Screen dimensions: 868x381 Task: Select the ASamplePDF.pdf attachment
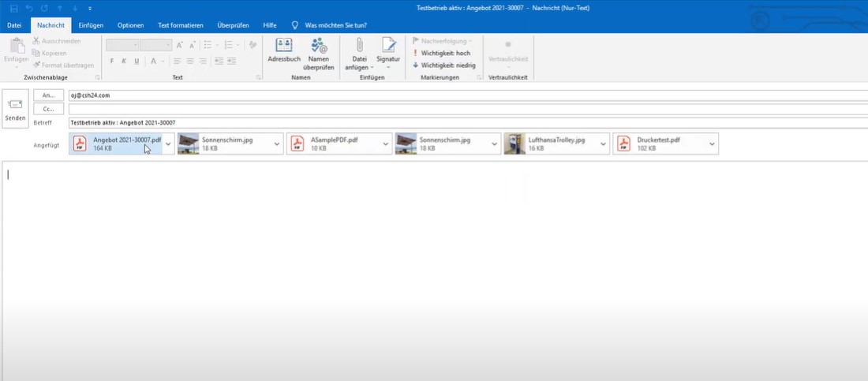click(333, 144)
